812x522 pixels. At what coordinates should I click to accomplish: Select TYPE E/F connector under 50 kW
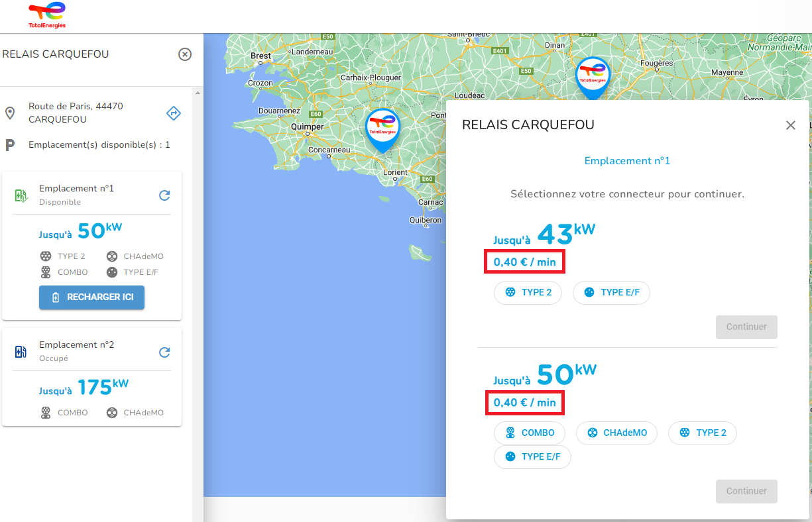(x=532, y=456)
